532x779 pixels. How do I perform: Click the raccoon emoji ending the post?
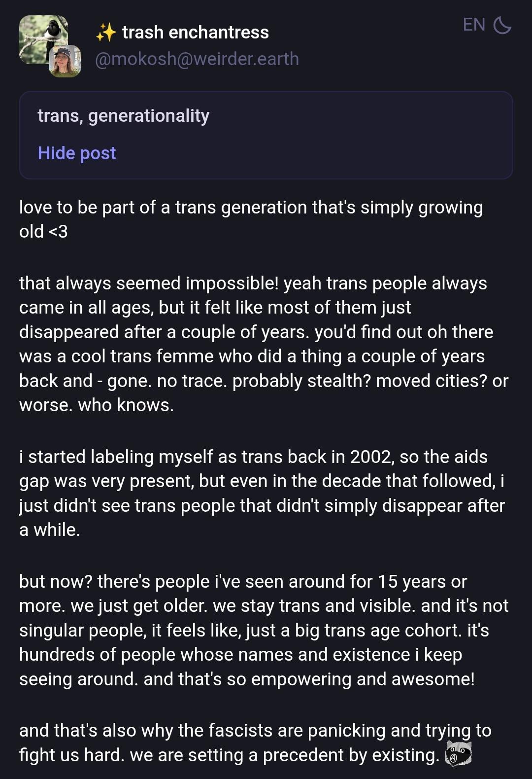pos(458,754)
